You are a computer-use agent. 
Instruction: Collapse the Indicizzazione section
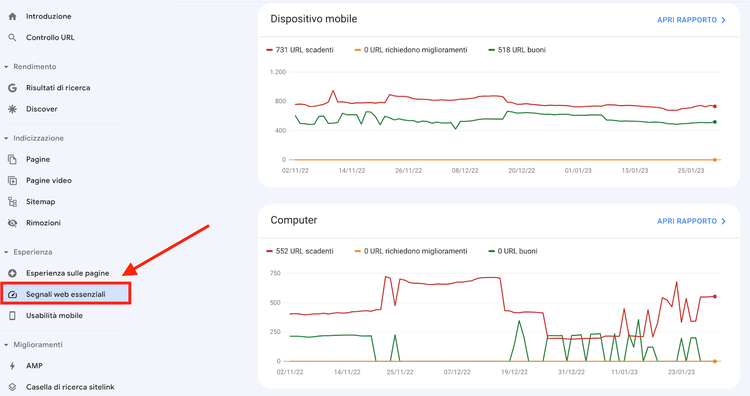point(6,138)
